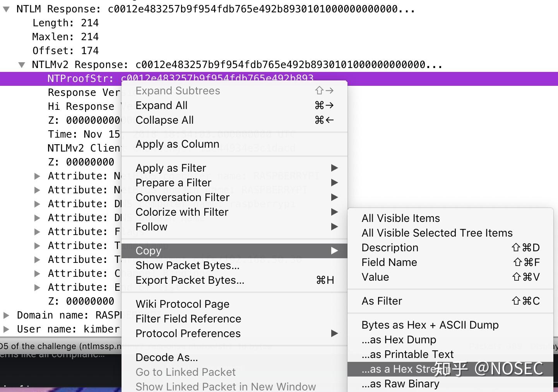
Task: Open the Apply as Filter submenu arrow
Action: pos(334,168)
